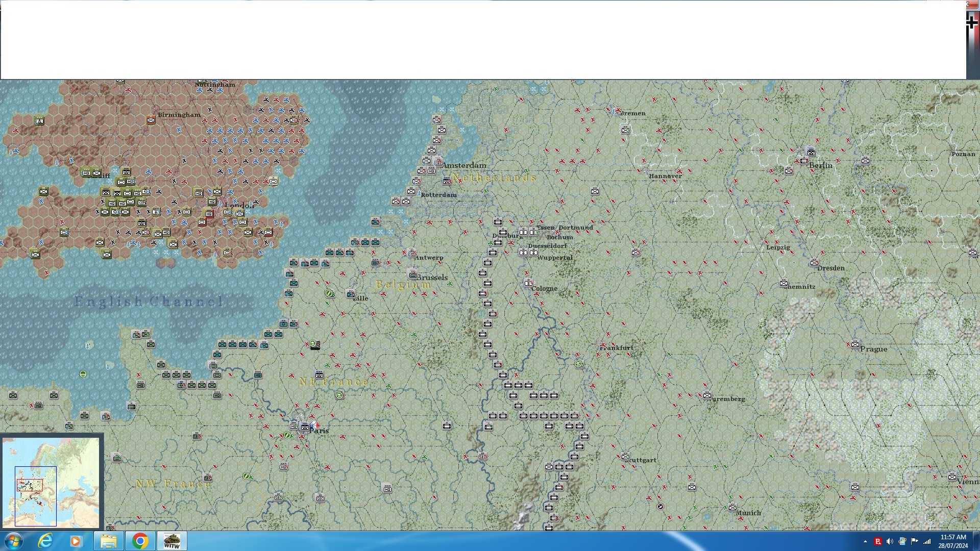
Task: Expand hidden system tray icons arrow
Action: click(865, 541)
